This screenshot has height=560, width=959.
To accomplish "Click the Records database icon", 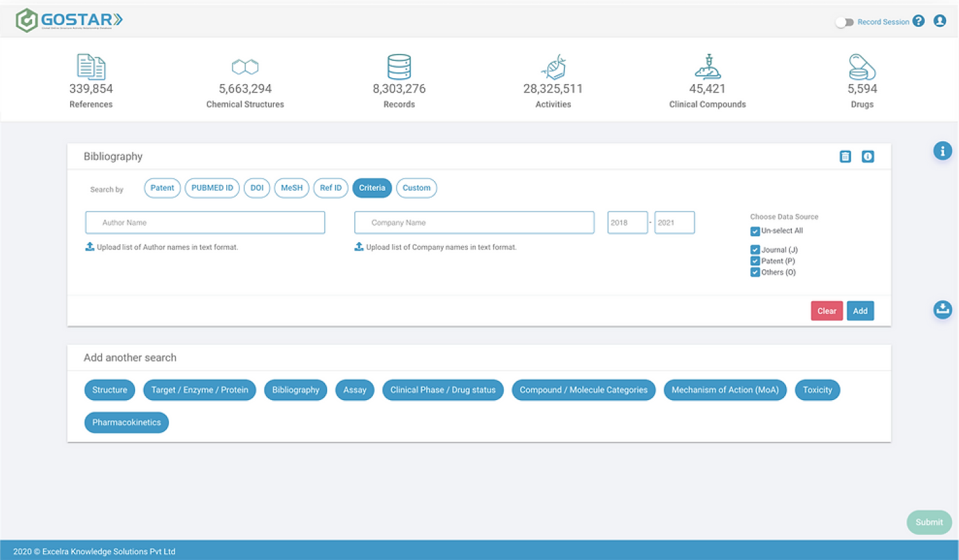I will [399, 67].
